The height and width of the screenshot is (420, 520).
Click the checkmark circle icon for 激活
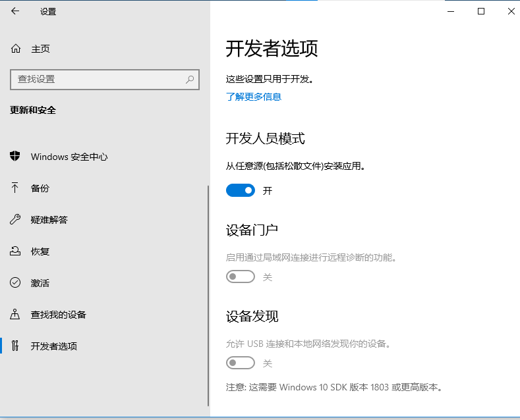[x=15, y=282]
